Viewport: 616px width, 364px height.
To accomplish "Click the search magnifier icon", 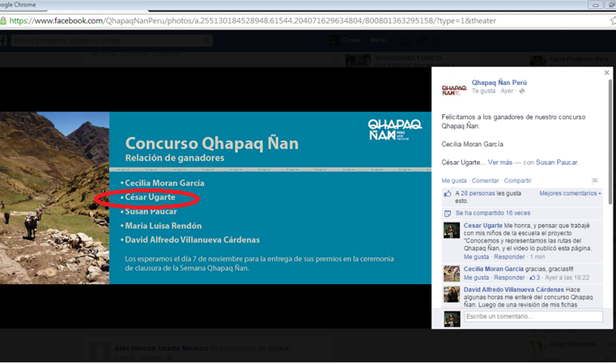I will [206, 40].
